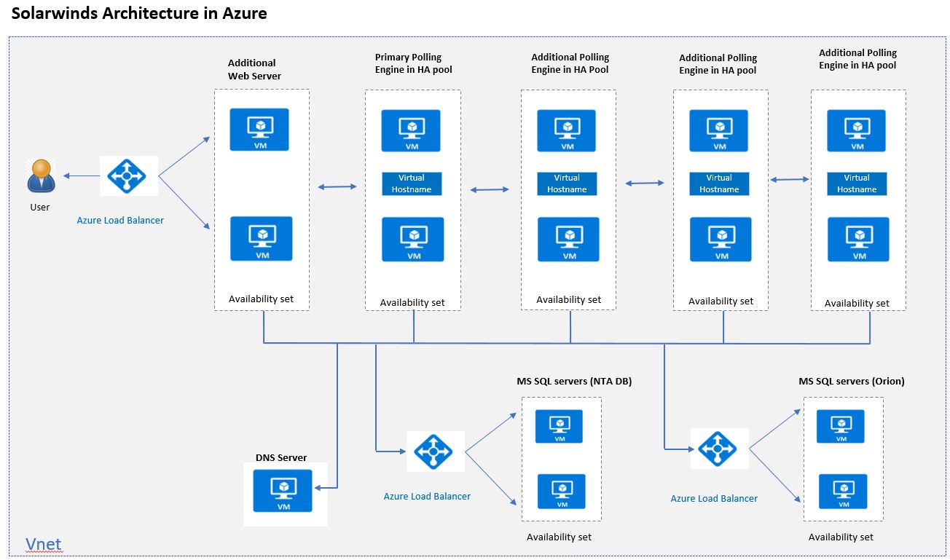Screen dimensions: 950x560
Task: Click the Azure Load Balancer label near User
Action: point(120,220)
